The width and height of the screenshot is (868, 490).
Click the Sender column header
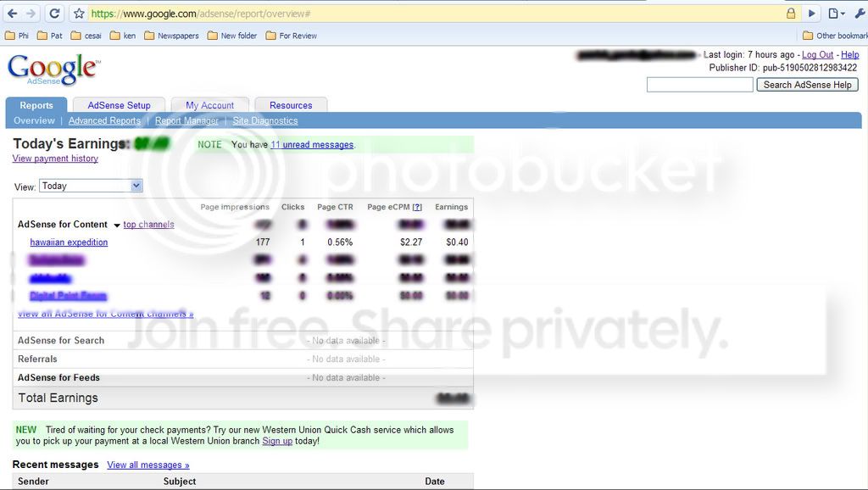[x=33, y=482]
